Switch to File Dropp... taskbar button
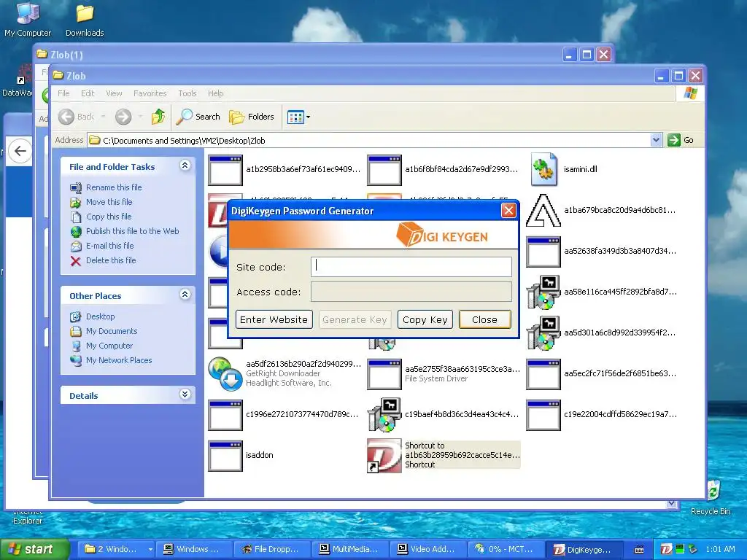The height and width of the screenshot is (560, 747). coord(271,549)
